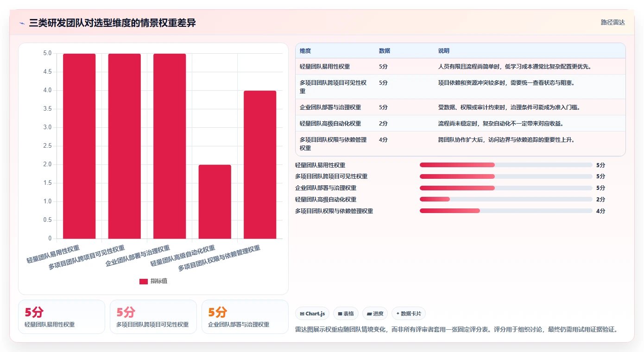The image size is (644, 352).
Task: Click the 轻量团队易用性权重 progress bar
Action: click(x=506, y=165)
